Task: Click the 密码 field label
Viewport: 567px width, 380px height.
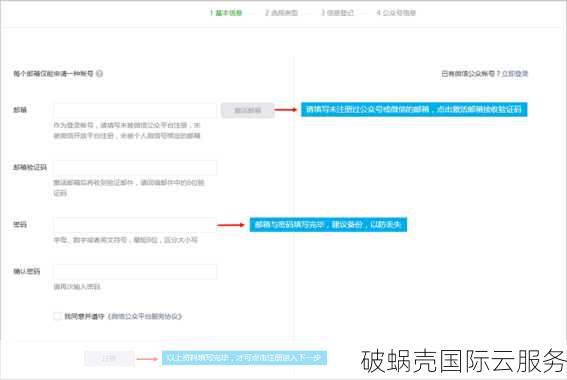Action: pos(20,225)
